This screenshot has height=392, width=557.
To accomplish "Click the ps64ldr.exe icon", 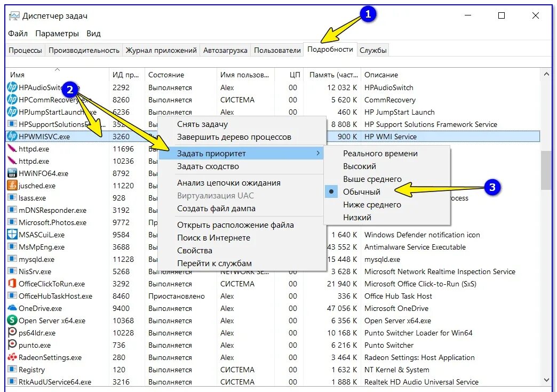I will (x=12, y=333).
